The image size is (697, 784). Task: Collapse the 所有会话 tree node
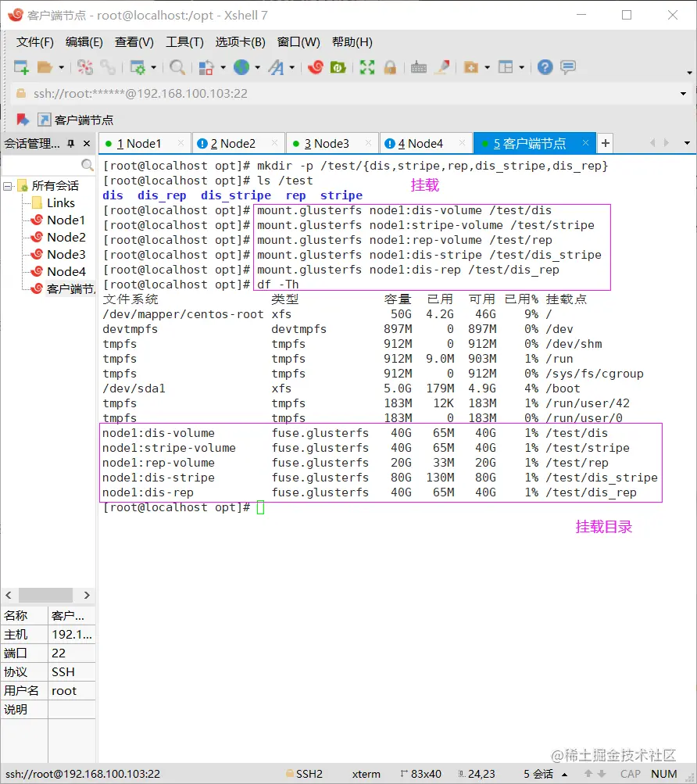click(8, 186)
